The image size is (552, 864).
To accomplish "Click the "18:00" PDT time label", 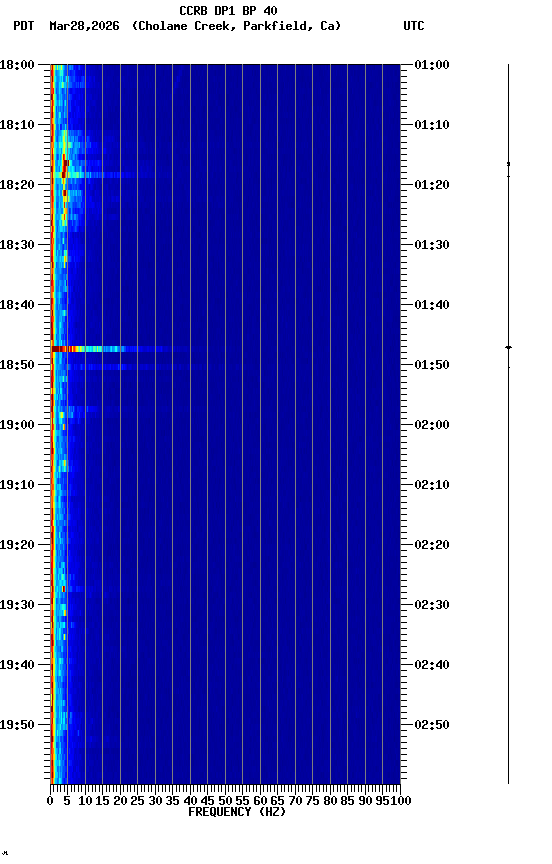I will pos(17,65).
